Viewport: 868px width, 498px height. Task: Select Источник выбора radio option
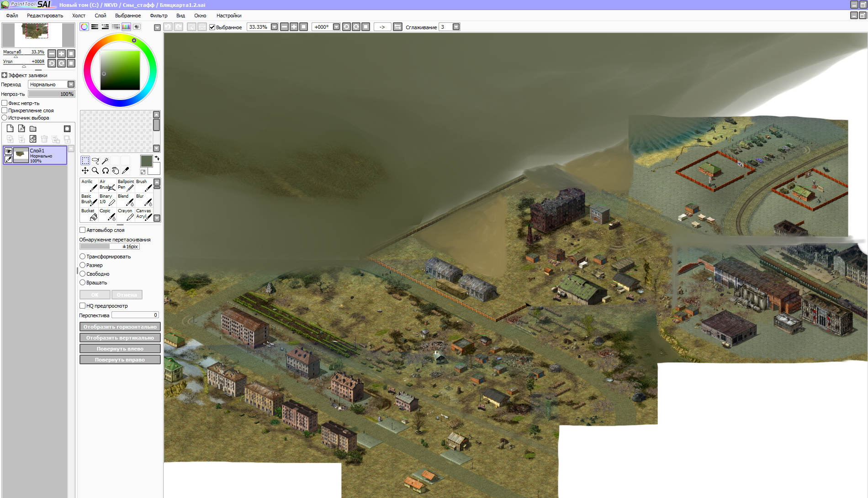click(5, 118)
